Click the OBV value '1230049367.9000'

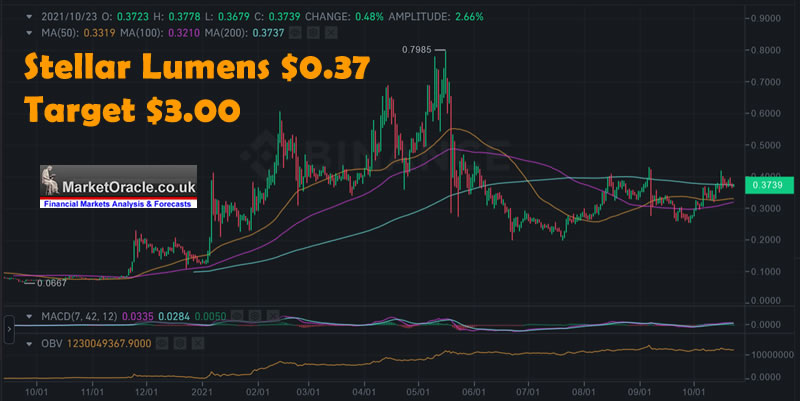(x=109, y=343)
